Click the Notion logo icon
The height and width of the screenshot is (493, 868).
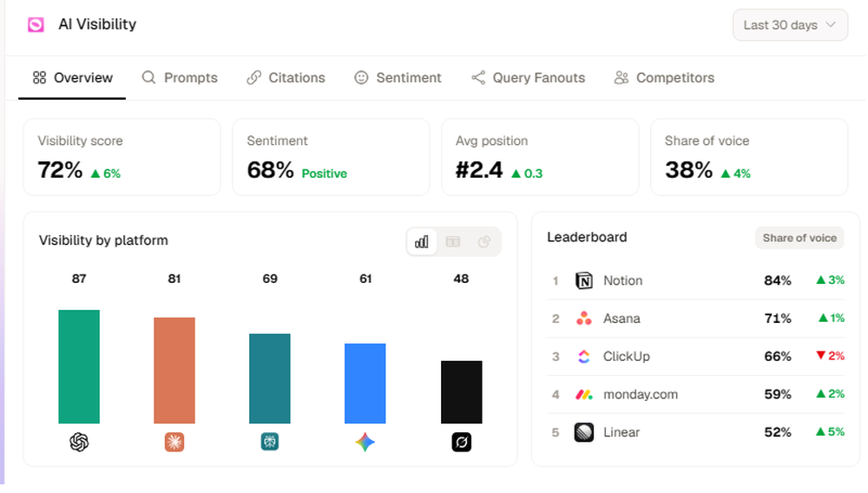[584, 280]
